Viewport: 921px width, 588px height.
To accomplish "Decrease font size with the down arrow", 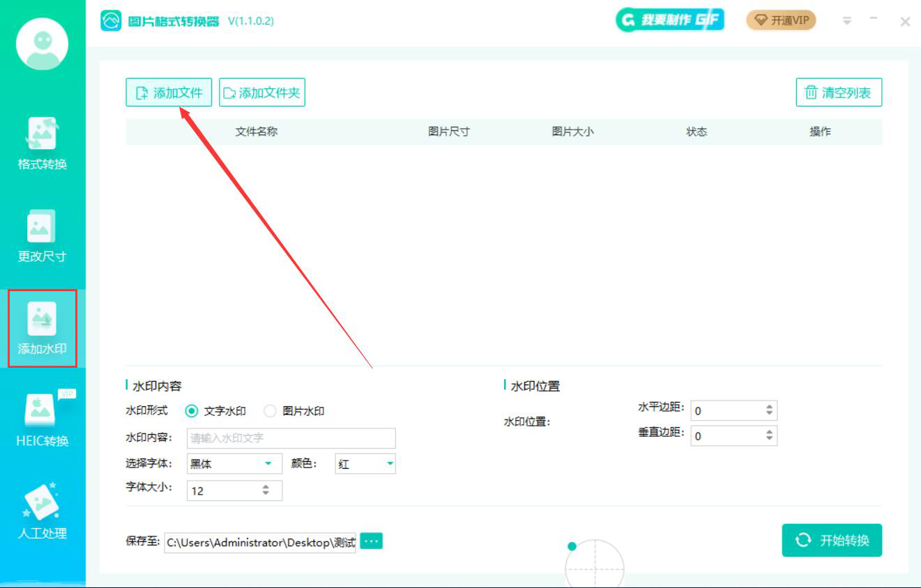I will (x=266, y=494).
